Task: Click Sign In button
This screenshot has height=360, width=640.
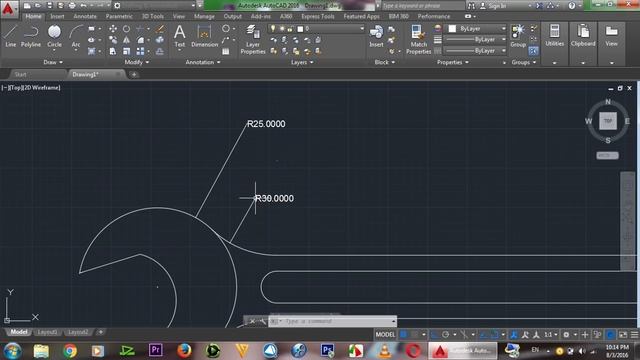Action: (x=493, y=6)
